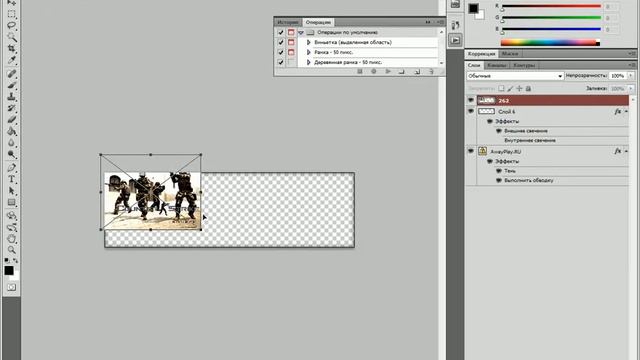Uncheck Операции по умолчанию action set

coord(280,32)
